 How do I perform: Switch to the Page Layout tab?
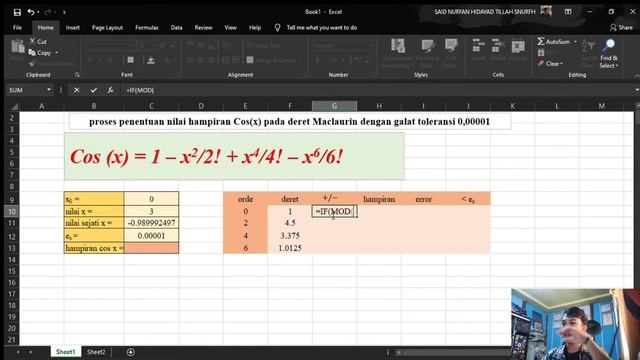coord(107,27)
